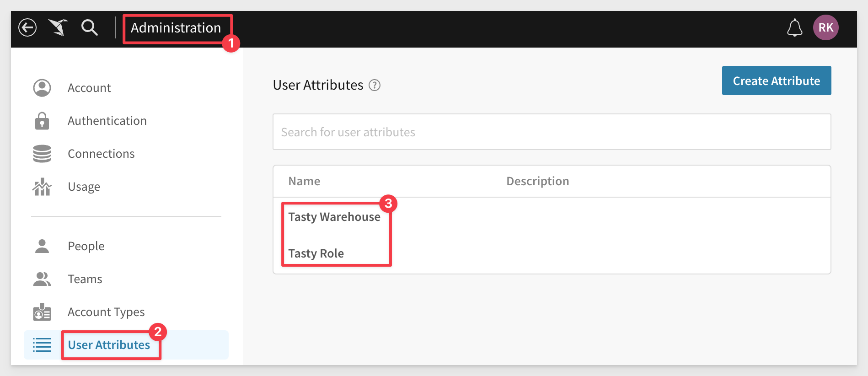The width and height of the screenshot is (868, 376).
Task: Click the Account Types badge icon
Action: coord(42,312)
